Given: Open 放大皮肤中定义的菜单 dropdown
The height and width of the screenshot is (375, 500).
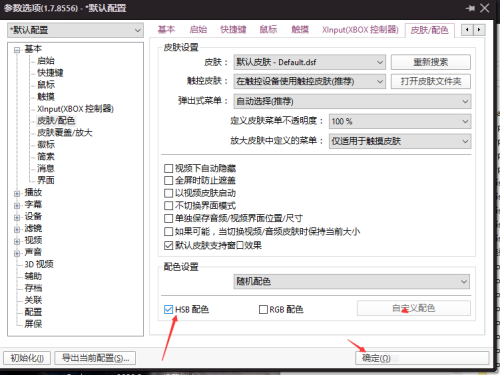Looking at the screenshot, I should (x=400, y=141).
